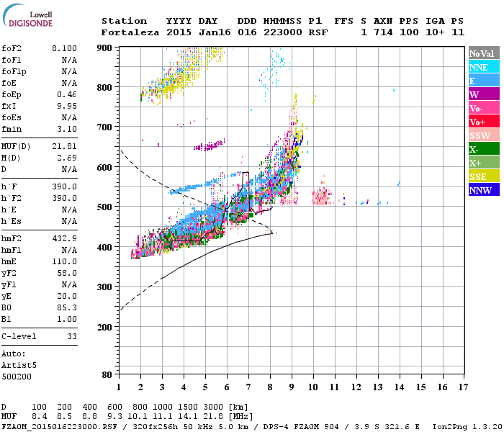504x432 pixels.
Task: Click the D distance 3000 in table
Action: tap(213, 407)
